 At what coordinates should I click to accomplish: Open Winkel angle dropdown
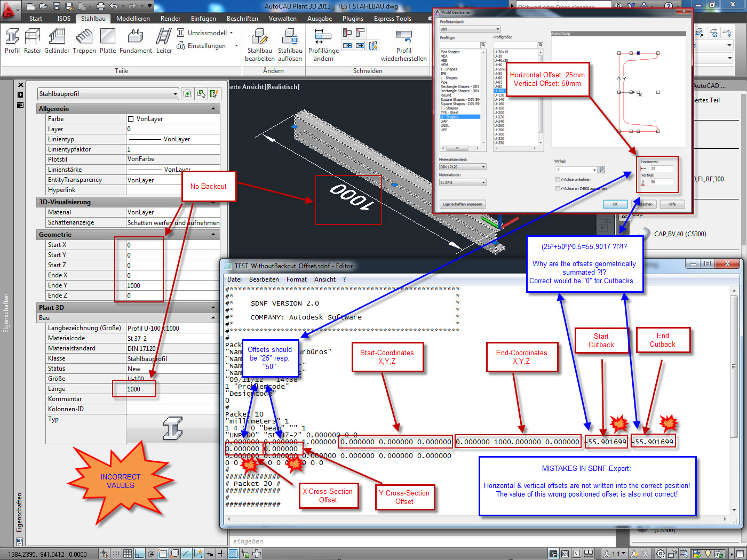click(594, 170)
